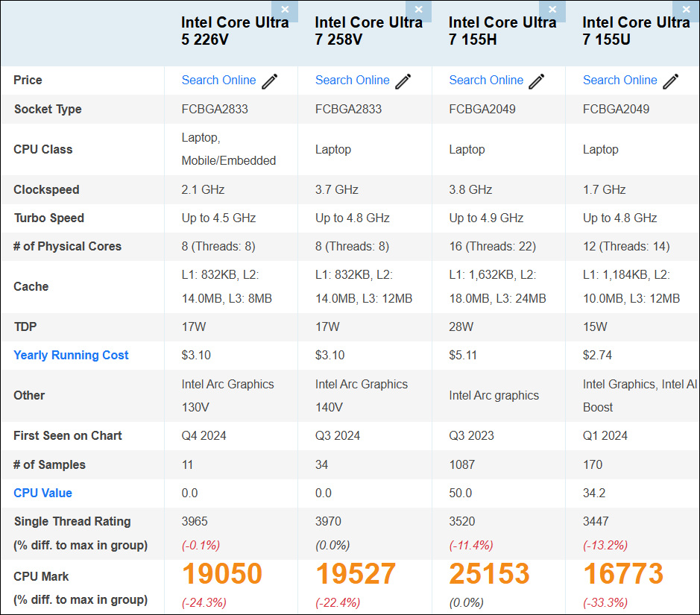Screen dimensions: 700x615
Task: Open the CPU Value link
Action: click(42, 493)
